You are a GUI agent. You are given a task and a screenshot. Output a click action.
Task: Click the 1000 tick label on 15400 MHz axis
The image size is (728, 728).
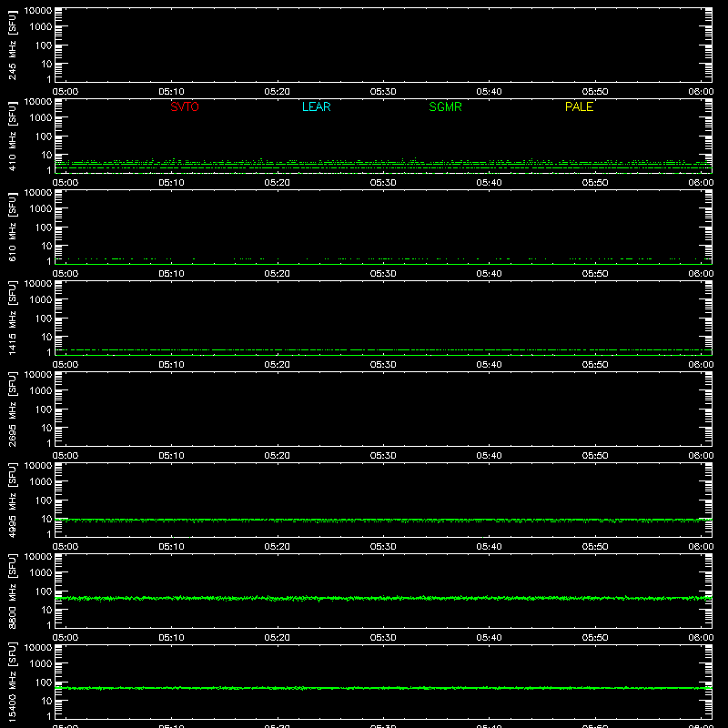(41, 664)
